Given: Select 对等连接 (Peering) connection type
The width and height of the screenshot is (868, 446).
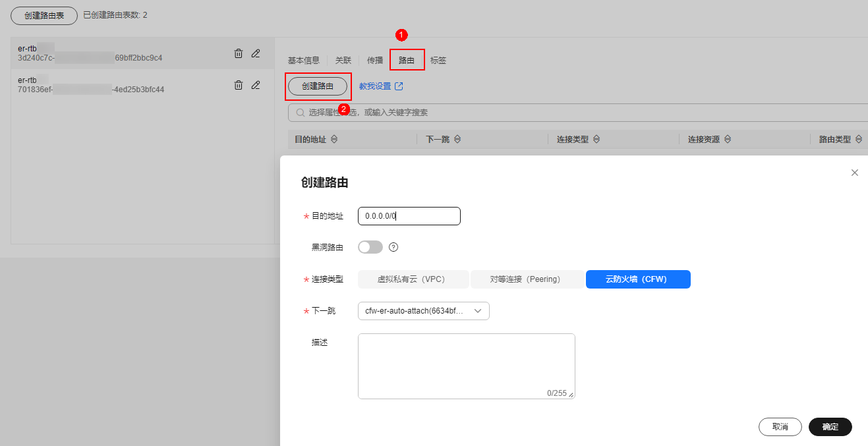Looking at the screenshot, I should coord(527,279).
